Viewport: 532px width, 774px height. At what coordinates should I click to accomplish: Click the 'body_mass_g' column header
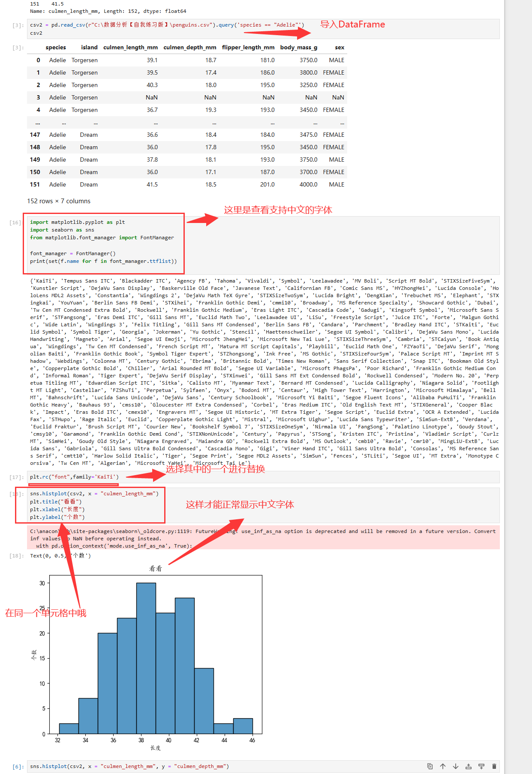click(299, 48)
